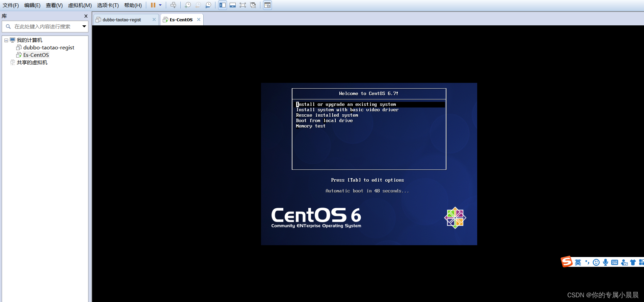Toggle the 英 English/Chinese input mode
The image size is (644, 302).
(x=578, y=262)
